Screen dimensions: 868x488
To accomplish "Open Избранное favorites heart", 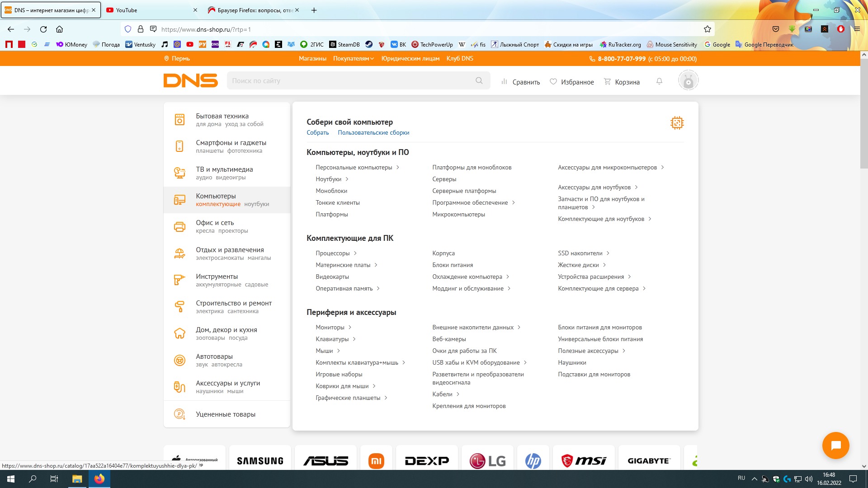I will tap(571, 82).
